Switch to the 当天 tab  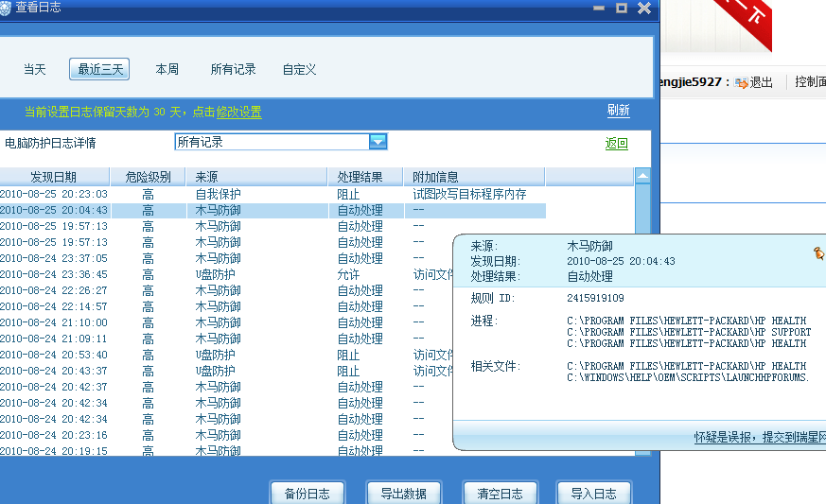click(35, 69)
